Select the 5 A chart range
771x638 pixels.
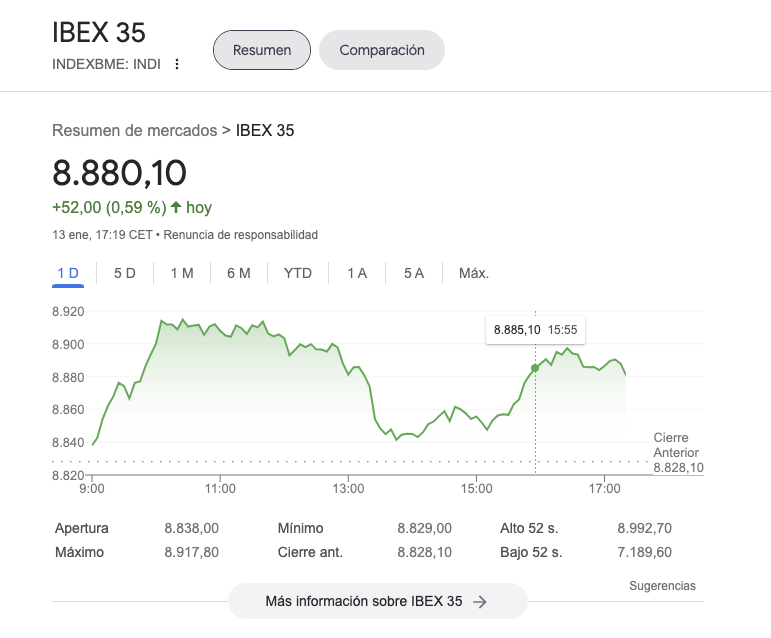[414, 273]
